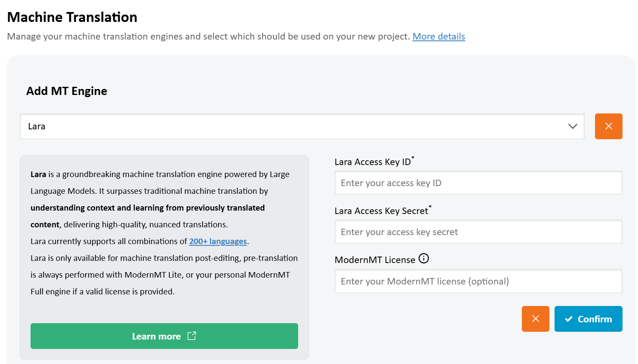Click the ModernMT License input field
638x364 pixels.
478,281
